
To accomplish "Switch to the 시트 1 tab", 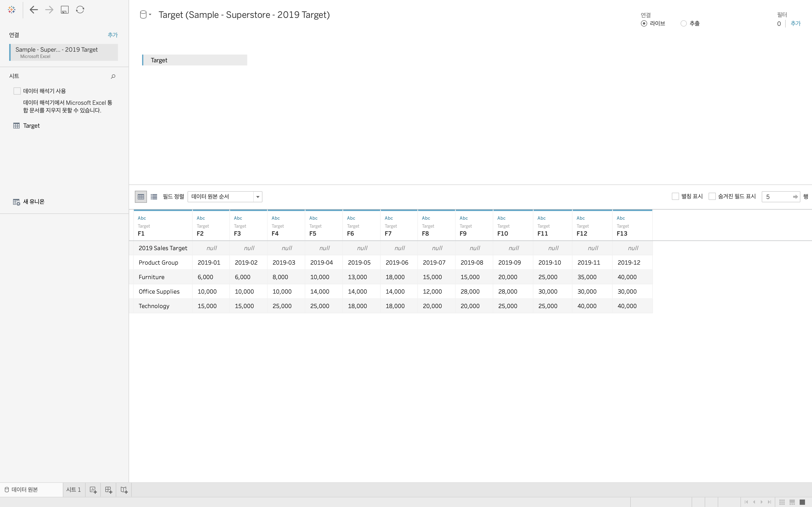I will [x=73, y=490].
